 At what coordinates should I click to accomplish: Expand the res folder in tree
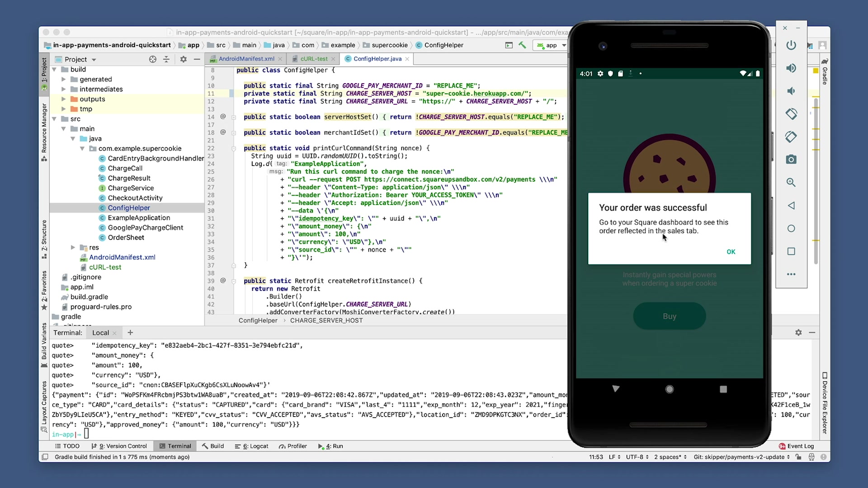(73, 247)
